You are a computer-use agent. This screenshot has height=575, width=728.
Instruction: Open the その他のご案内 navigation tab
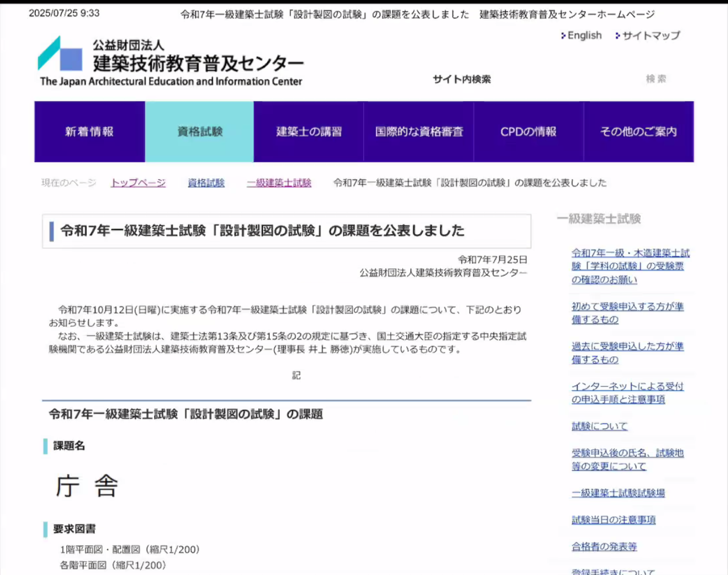[638, 132]
